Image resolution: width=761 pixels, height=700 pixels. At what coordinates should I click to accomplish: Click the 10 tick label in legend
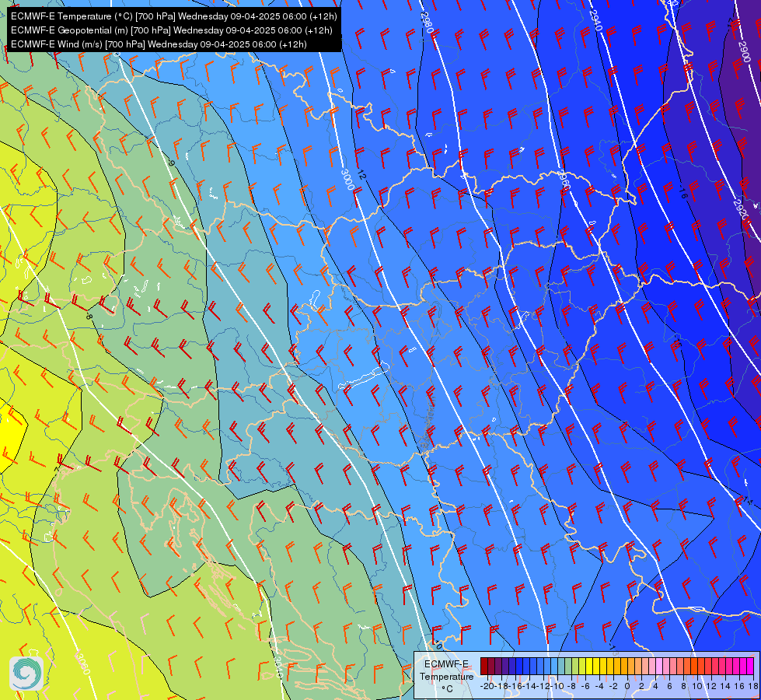pyautogui.click(x=697, y=686)
